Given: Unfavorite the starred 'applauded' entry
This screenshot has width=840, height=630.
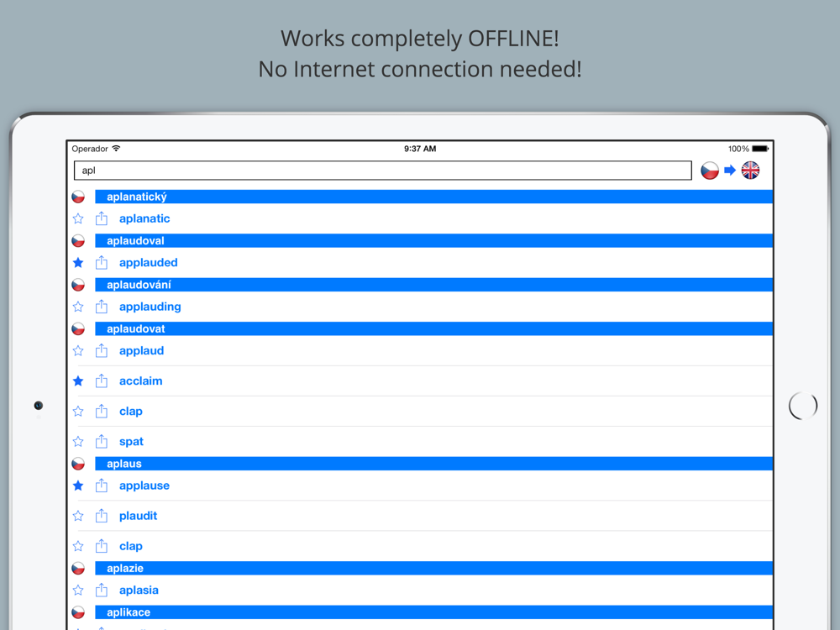Looking at the screenshot, I should coord(78,262).
